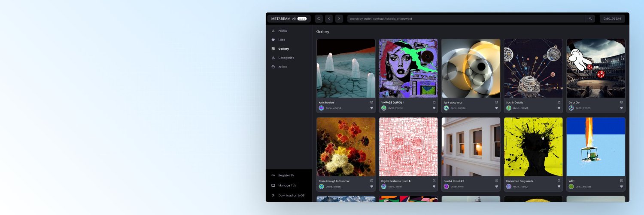The image size is (644, 215).
Task: Click artist avatar on VINTAGE GLITCH 4 card
Action: (384, 108)
